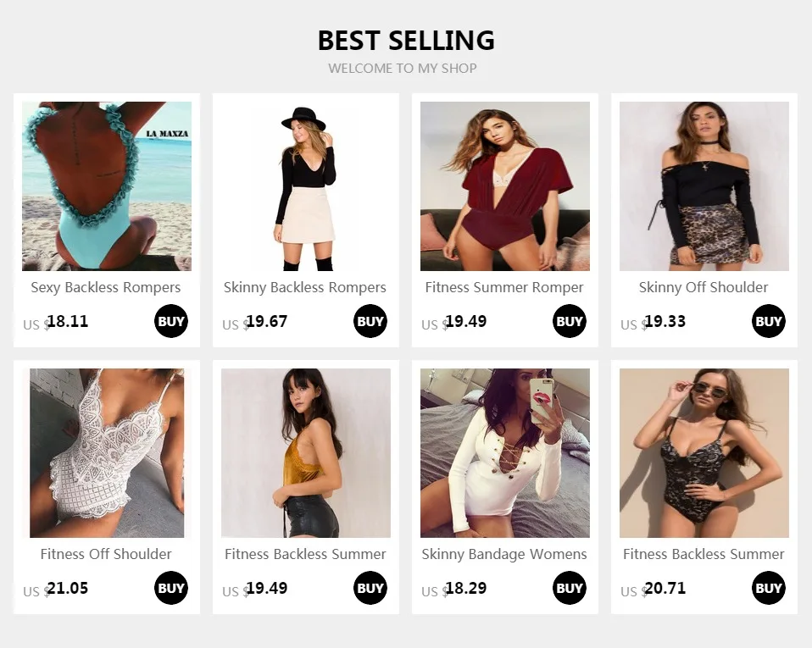This screenshot has height=648, width=812.
Task: View the mirror selfie white bodysuit image
Action: 505,453
